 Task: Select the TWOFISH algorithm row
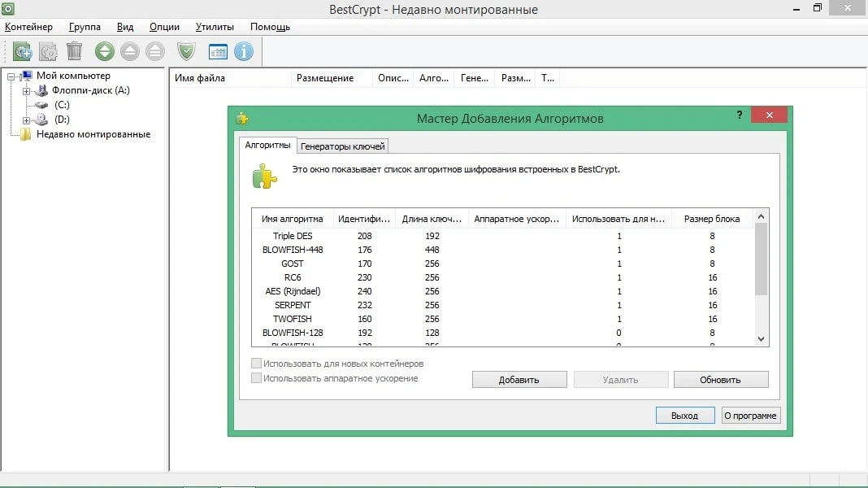503,319
